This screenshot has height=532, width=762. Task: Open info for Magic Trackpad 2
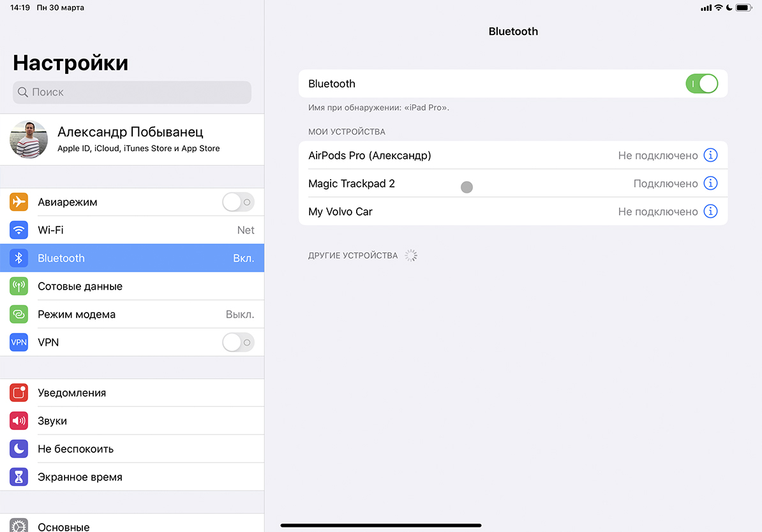click(710, 183)
